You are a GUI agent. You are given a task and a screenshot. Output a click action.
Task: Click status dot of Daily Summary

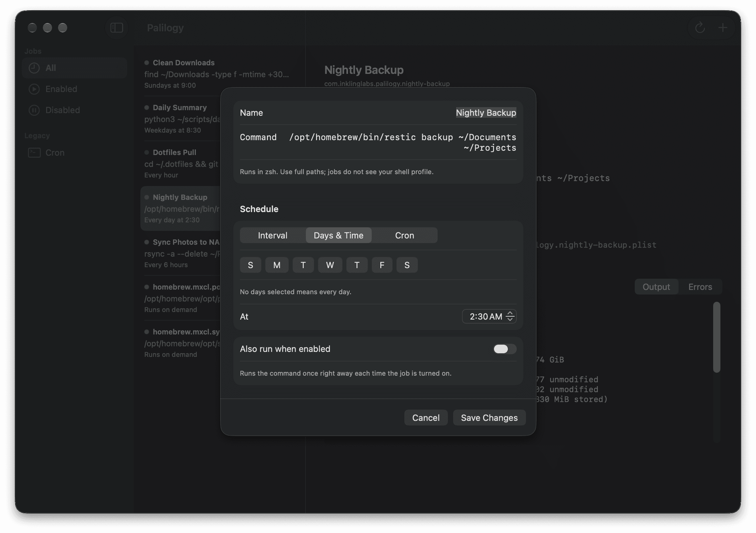(147, 108)
